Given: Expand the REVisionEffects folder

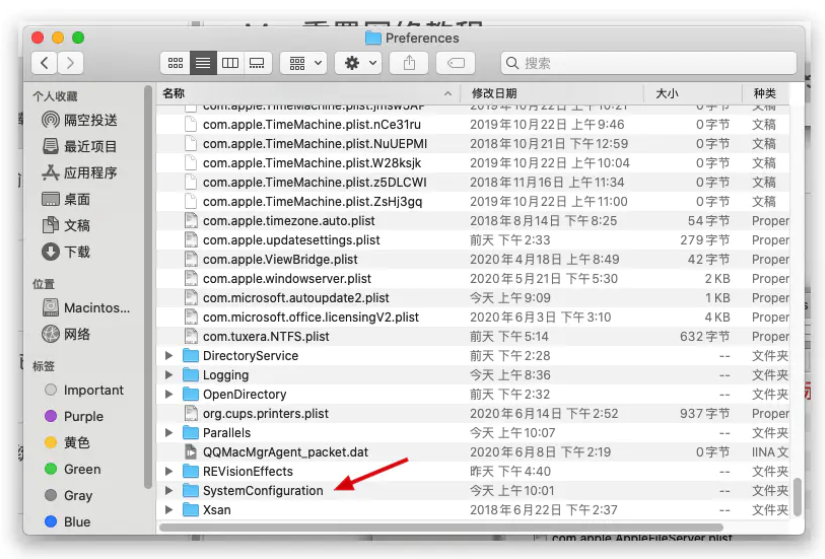Looking at the screenshot, I should click(169, 471).
